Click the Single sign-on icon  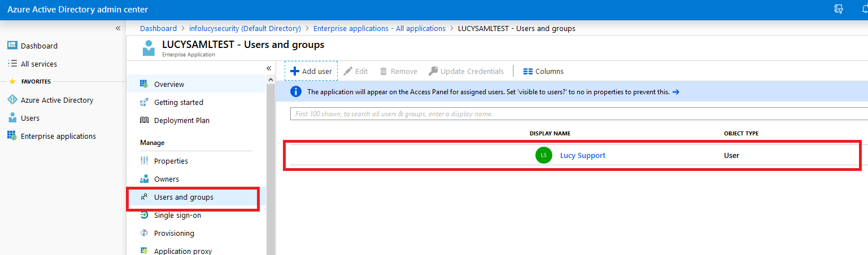[x=144, y=215]
